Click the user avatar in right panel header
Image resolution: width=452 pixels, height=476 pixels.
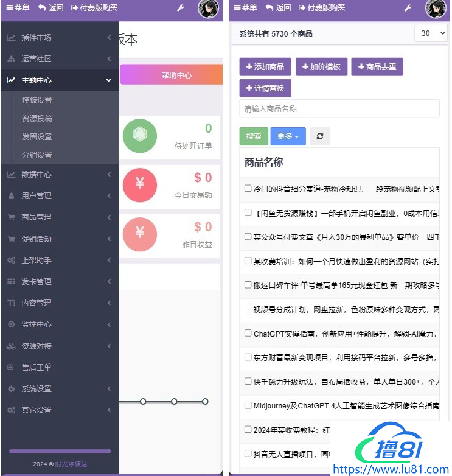pyautogui.click(x=436, y=9)
